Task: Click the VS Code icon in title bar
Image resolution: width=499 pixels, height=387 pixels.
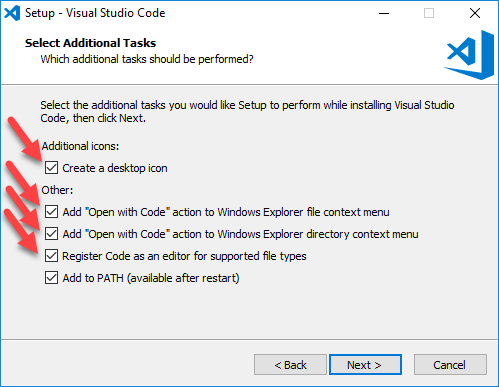Action: [12, 13]
